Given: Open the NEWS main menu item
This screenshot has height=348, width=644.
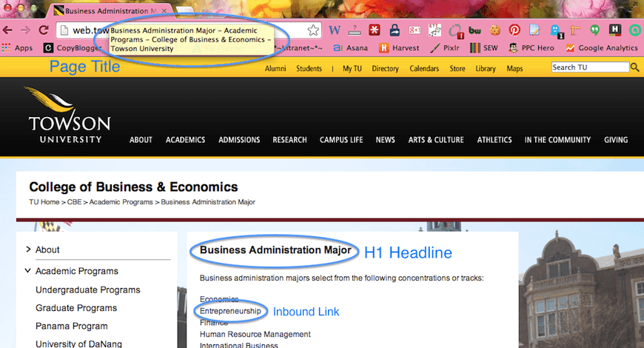Looking at the screenshot, I should (385, 140).
